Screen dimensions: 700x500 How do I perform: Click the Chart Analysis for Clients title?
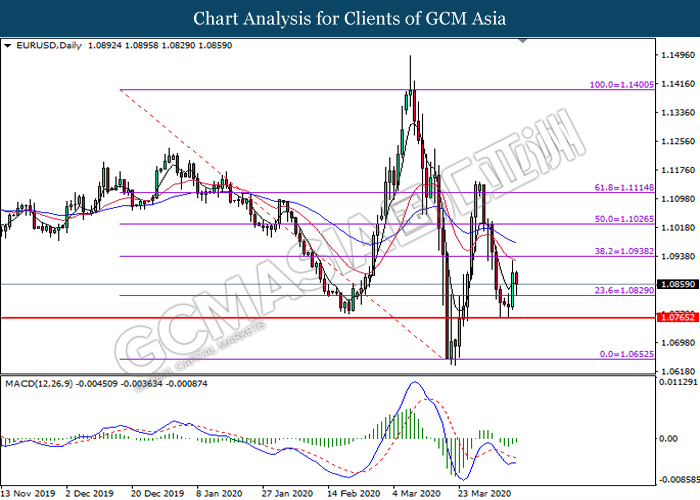350,19
